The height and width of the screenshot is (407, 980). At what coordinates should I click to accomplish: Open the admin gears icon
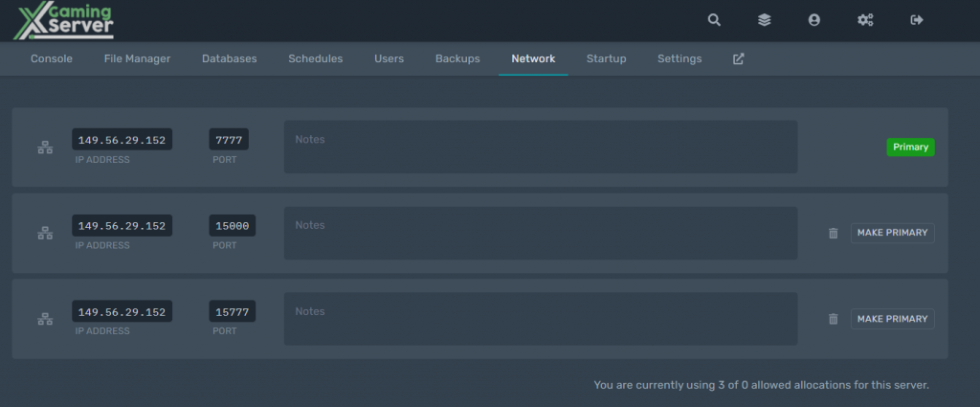865,20
